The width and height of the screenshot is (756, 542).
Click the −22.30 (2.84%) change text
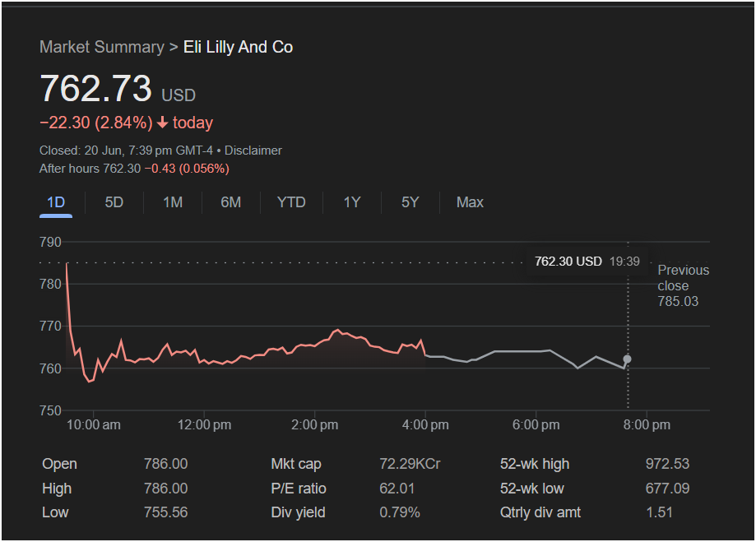(96, 123)
